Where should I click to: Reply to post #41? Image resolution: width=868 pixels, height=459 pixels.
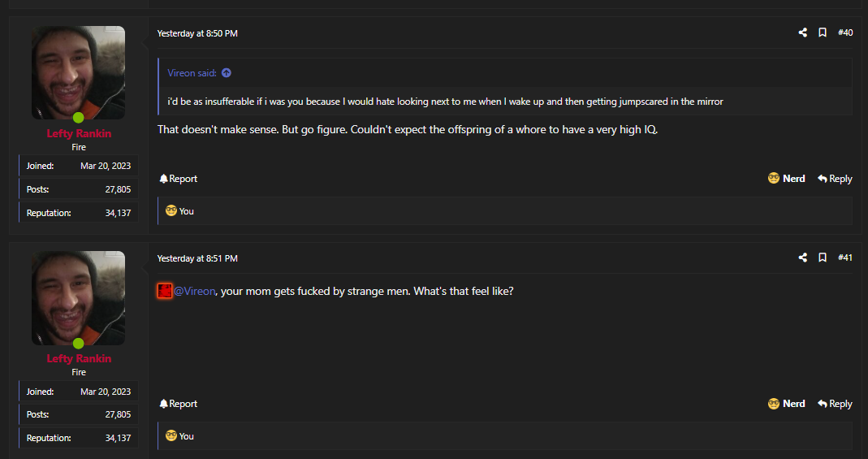[x=835, y=404]
